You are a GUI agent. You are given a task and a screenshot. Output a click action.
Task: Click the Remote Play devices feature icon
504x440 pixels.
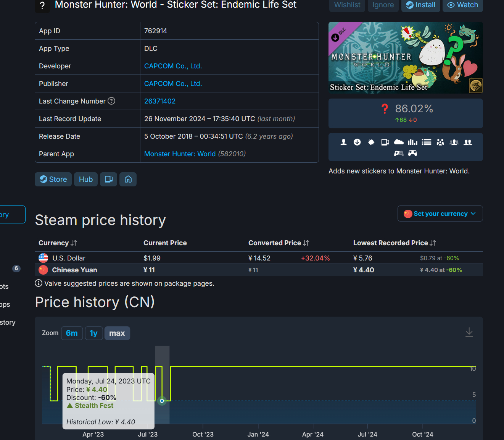[385, 142]
